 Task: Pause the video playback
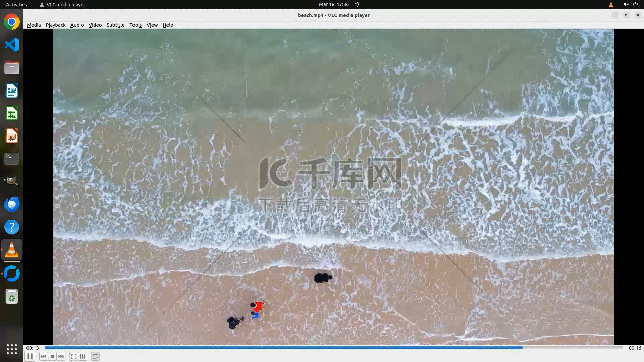click(30, 356)
